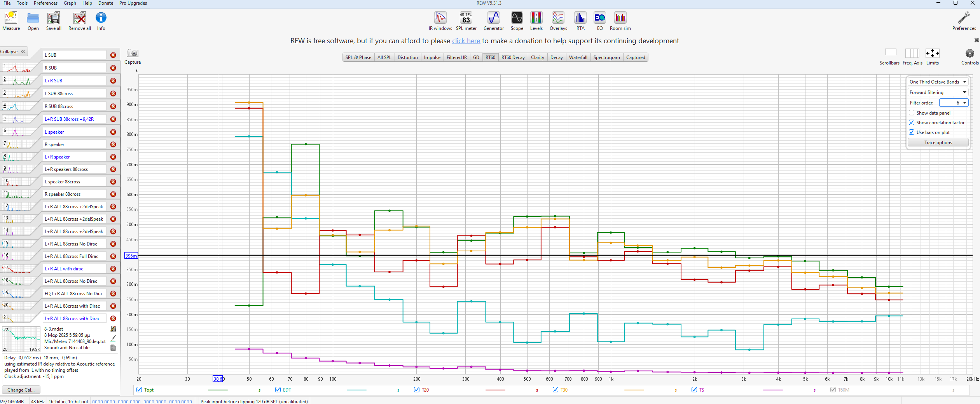Open the Preferences menu
This screenshot has width=980, height=404.
(x=45, y=3)
